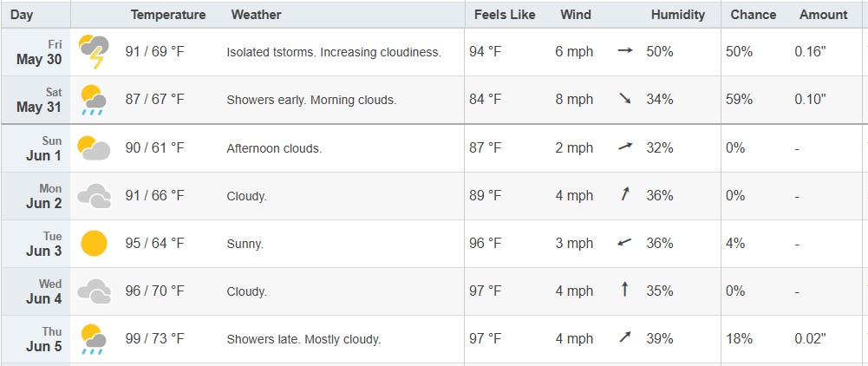Viewport: 868px width, 366px height.
Task: Select the Fri May 30 day cell
Action: (x=36, y=52)
